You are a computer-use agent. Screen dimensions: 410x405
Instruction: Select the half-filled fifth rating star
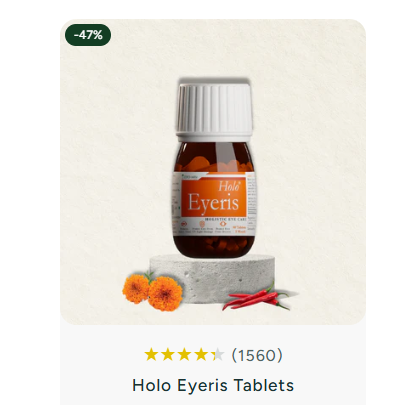click(218, 355)
